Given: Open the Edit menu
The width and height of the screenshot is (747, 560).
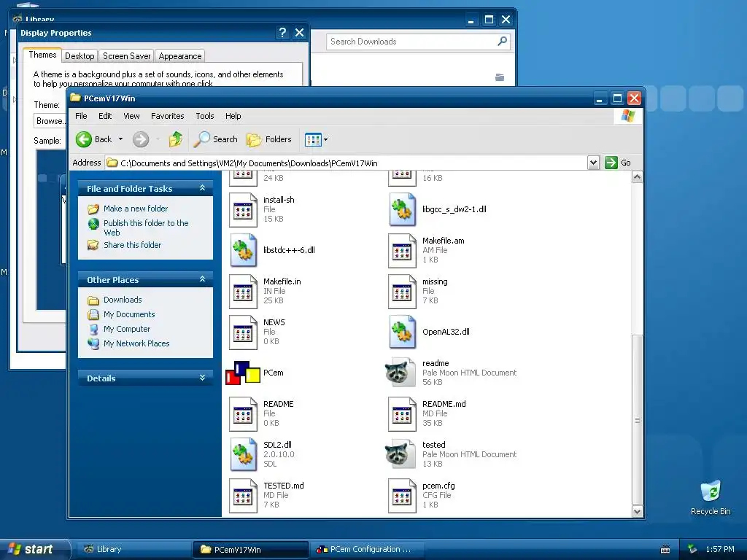Looking at the screenshot, I should (105, 116).
